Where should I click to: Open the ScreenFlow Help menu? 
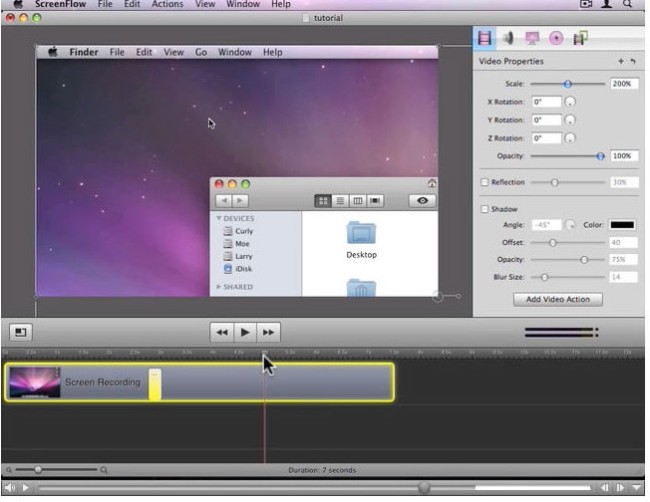click(281, 4)
